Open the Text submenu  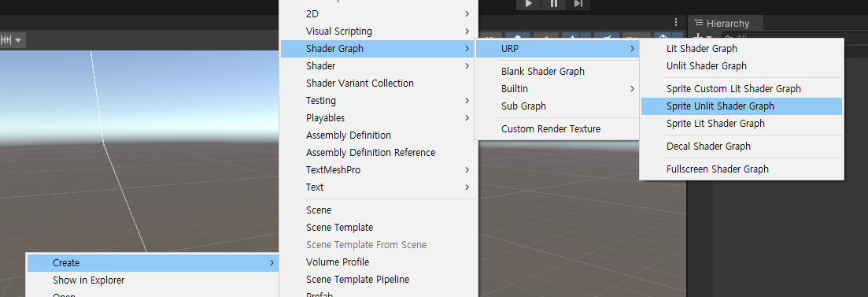[x=379, y=187]
